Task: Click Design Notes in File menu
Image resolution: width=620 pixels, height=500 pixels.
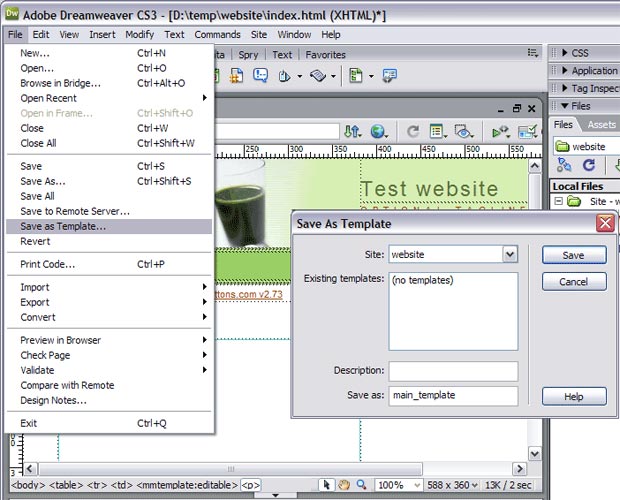Action: pyautogui.click(x=109, y=400)
